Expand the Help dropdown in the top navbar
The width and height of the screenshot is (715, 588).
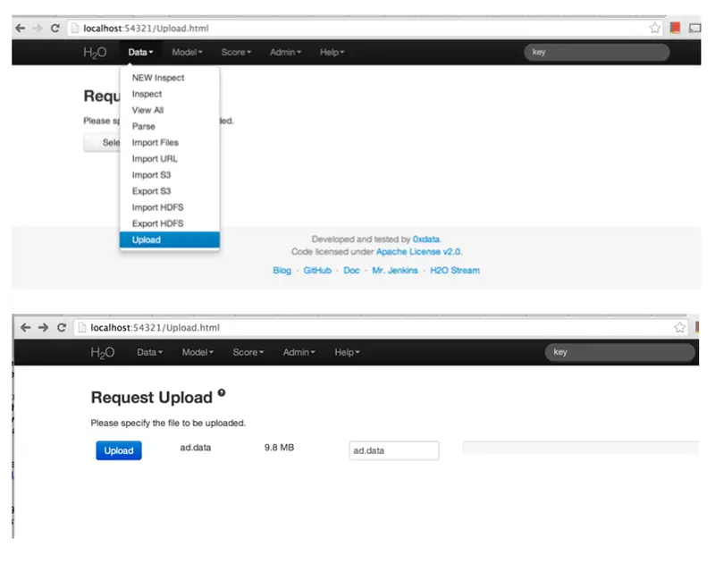tap(332, 53)
